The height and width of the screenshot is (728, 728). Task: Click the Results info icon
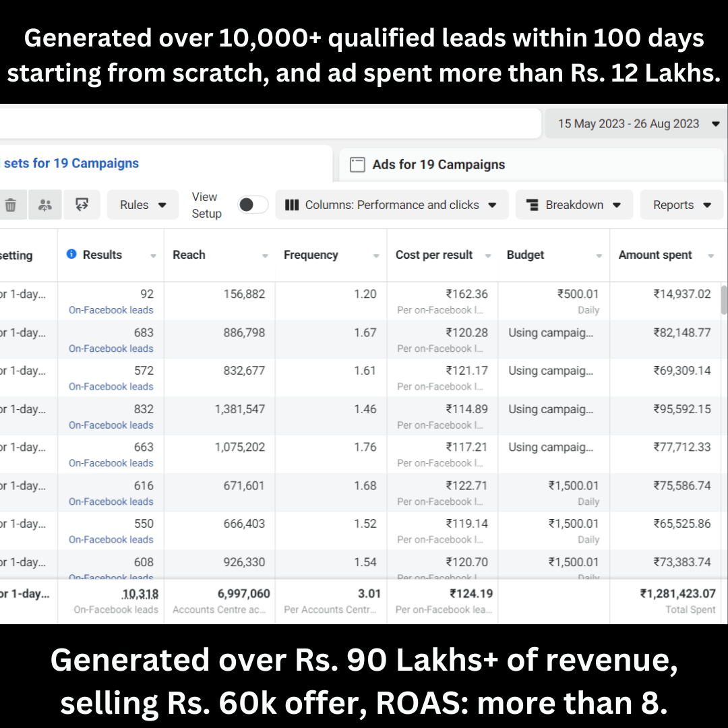[x=71, y=254]
